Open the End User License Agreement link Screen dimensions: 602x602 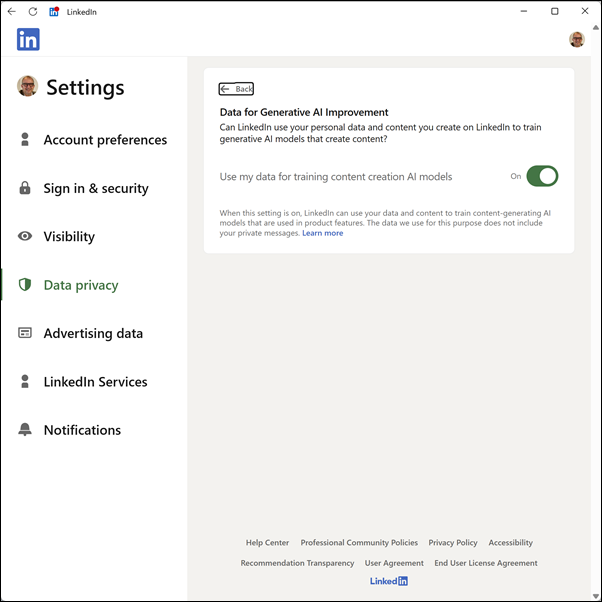click(486, 563)
